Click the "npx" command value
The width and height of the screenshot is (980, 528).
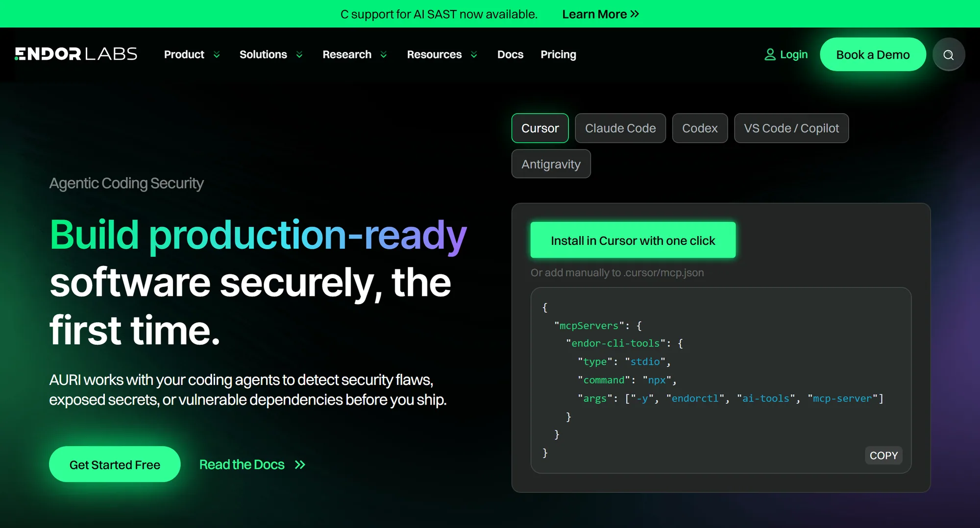[657, 380]
